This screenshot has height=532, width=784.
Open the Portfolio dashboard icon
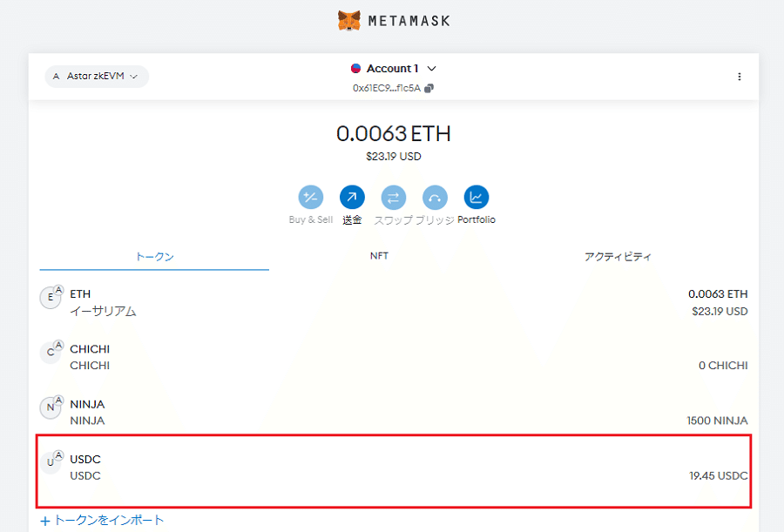[476, 198]
